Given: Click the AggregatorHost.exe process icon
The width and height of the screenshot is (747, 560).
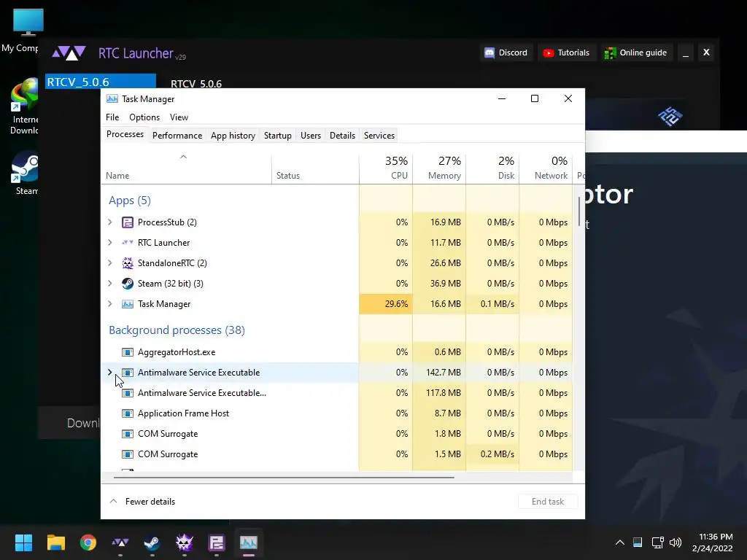Looking at the screenshot, I should click(x=127, y=352).
